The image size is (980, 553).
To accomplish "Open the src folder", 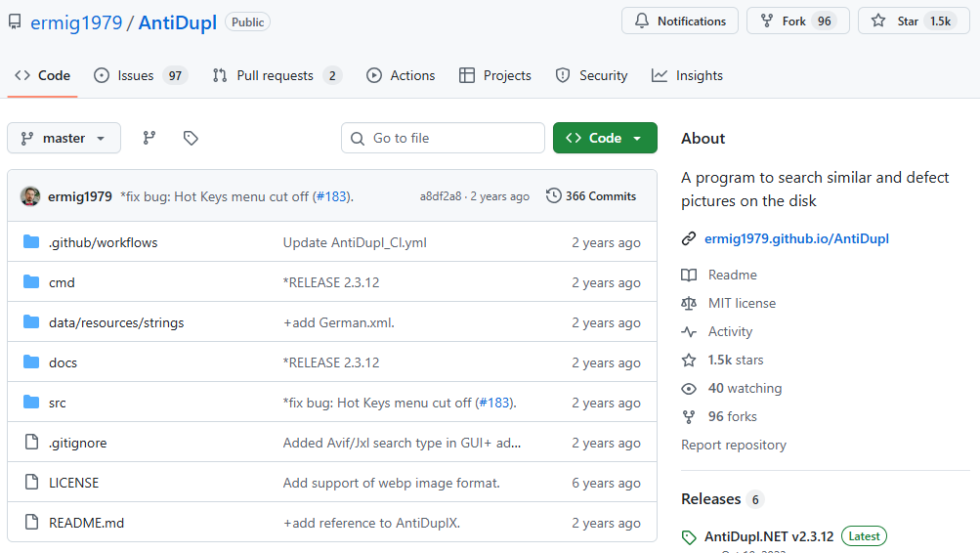I will point(57,404).
